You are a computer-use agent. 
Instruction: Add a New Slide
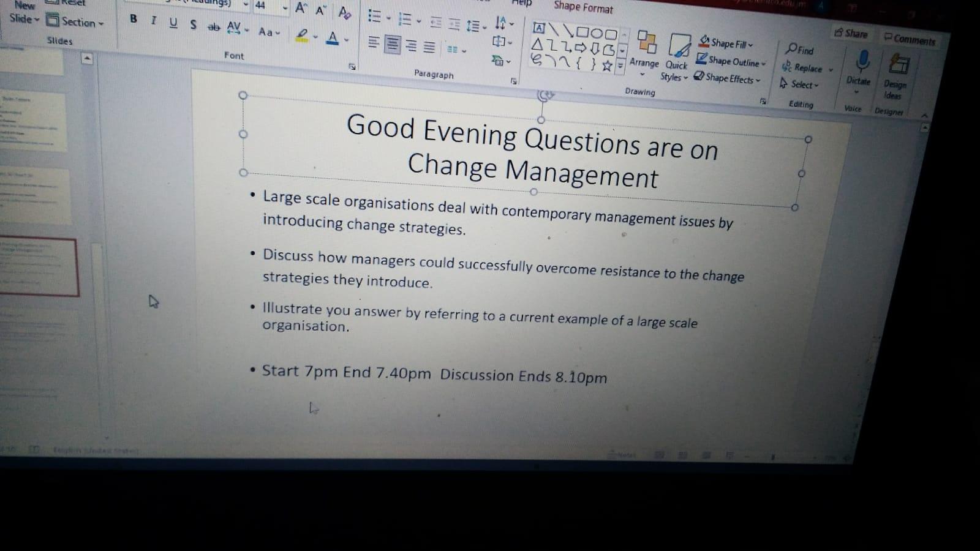click(24, 12)
